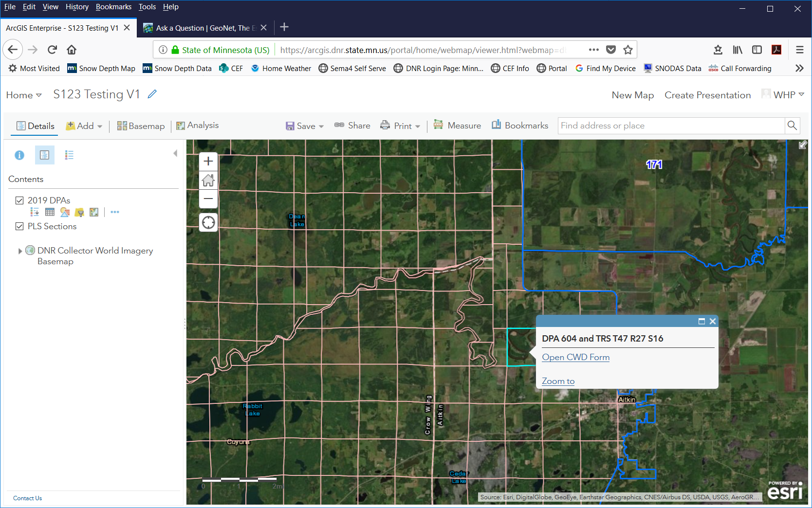Image resolution: width=812 pixels, height=508 pixels.
Task: Open the Basemap gallery
Action: coord(141,126)
